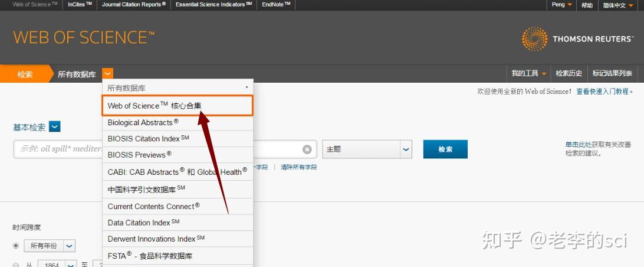Viewport: 644px width, 267px height.
Task: Open Essential Science Indicators link
Action: coord(213,5)
